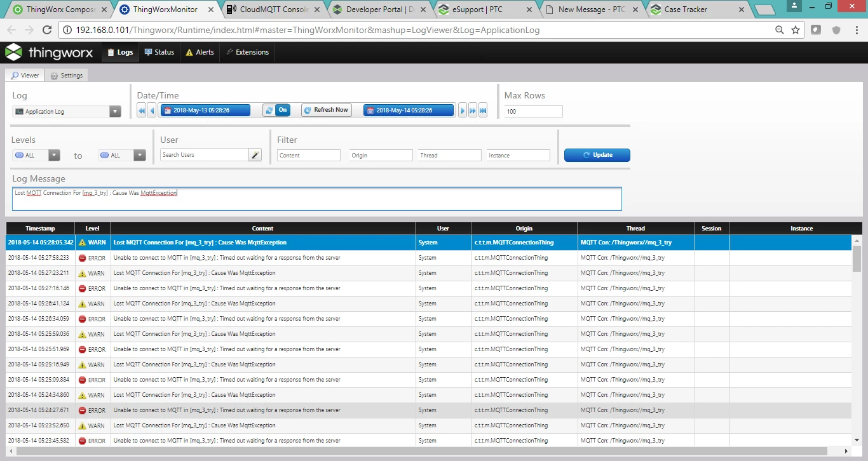
Task: Focus the Instance filter field
Action: (x=519, y=155)
